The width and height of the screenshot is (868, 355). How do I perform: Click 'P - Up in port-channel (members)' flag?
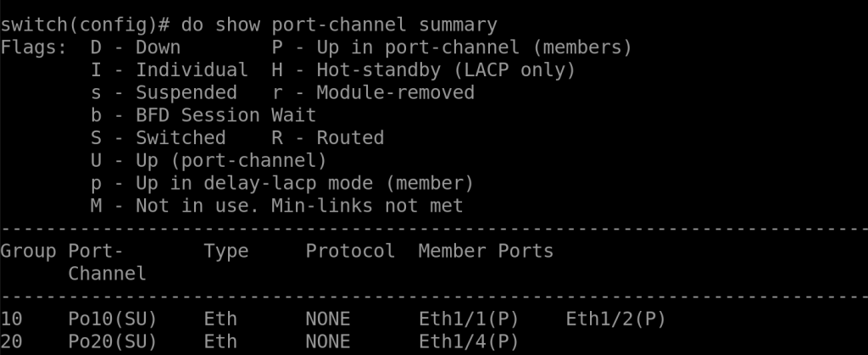click(452, 47)
